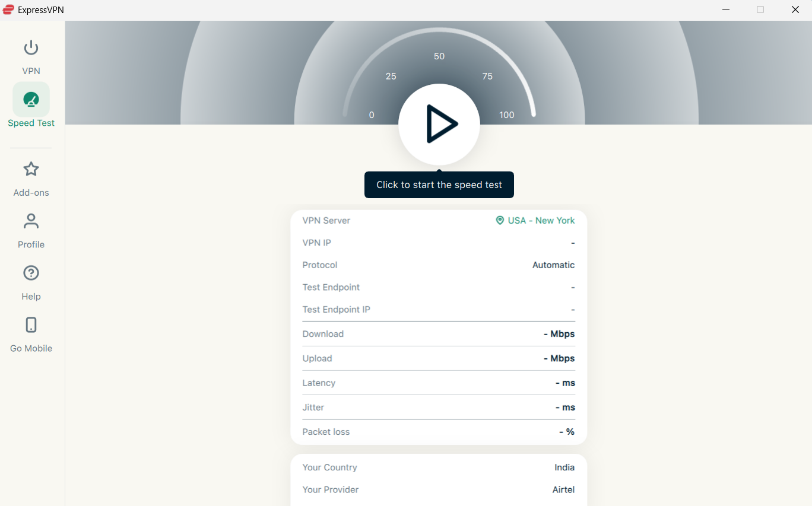Click the Automatic protocol value
812x506 pixels.
click(x=553, y=265)
